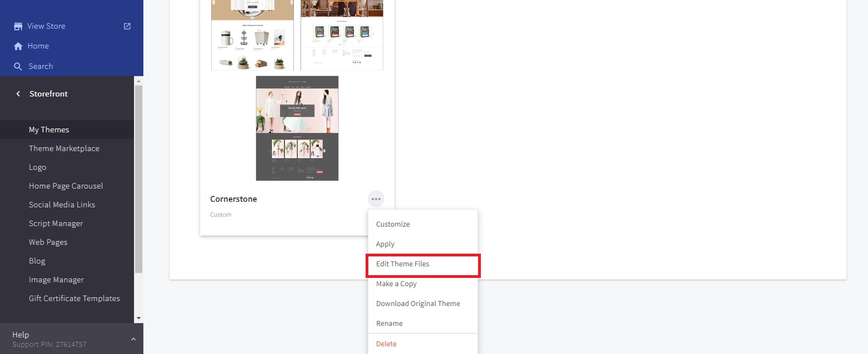
Task: Select Rename in the theme menu
Action: point(389,324)
